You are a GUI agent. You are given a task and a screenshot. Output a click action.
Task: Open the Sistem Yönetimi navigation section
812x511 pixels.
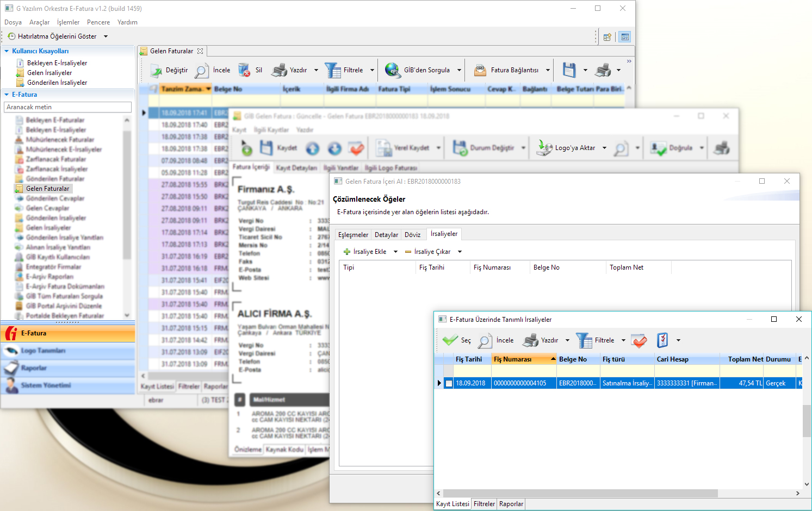point(68,385)
